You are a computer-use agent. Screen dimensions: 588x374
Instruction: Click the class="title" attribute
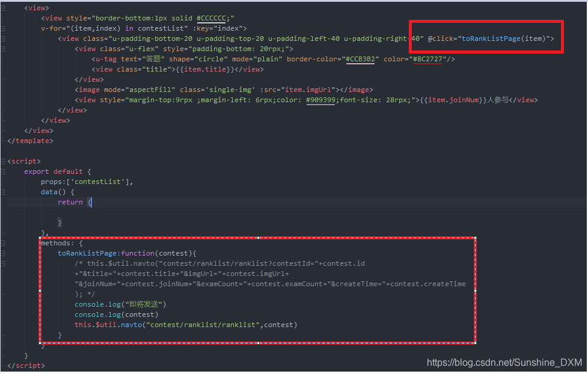point(144,69)
